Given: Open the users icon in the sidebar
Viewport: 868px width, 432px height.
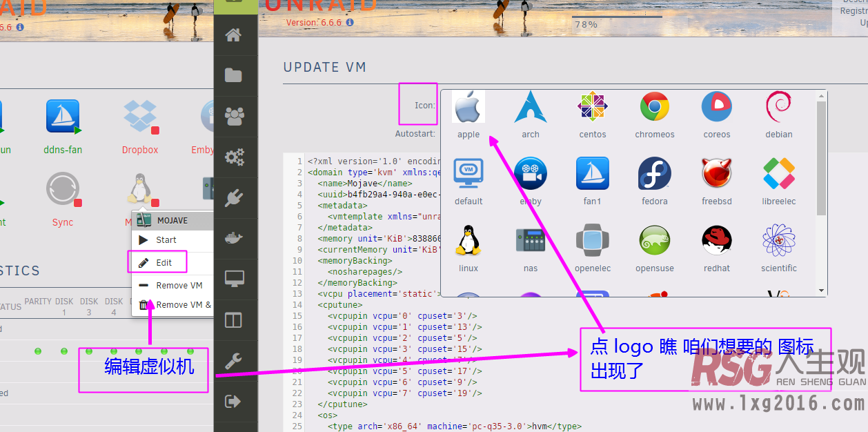Looking at the screenshot, I should pos(235,116).
